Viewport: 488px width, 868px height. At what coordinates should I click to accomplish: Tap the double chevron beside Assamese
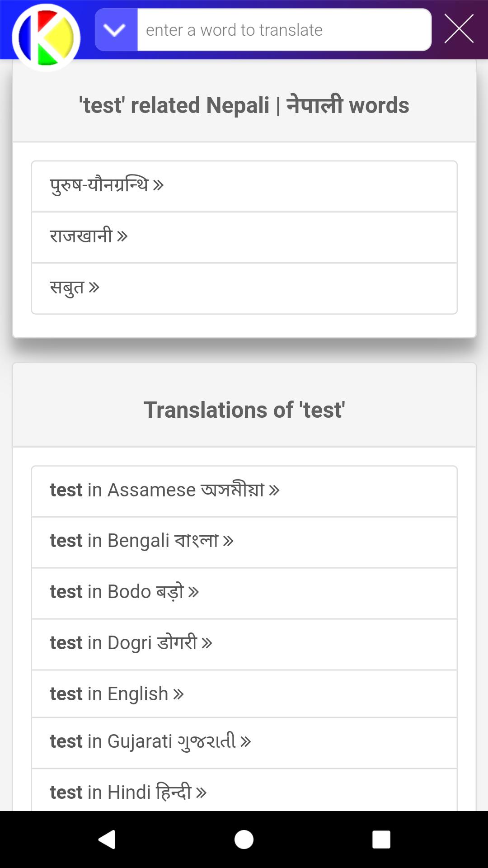[x=274, y=490]
